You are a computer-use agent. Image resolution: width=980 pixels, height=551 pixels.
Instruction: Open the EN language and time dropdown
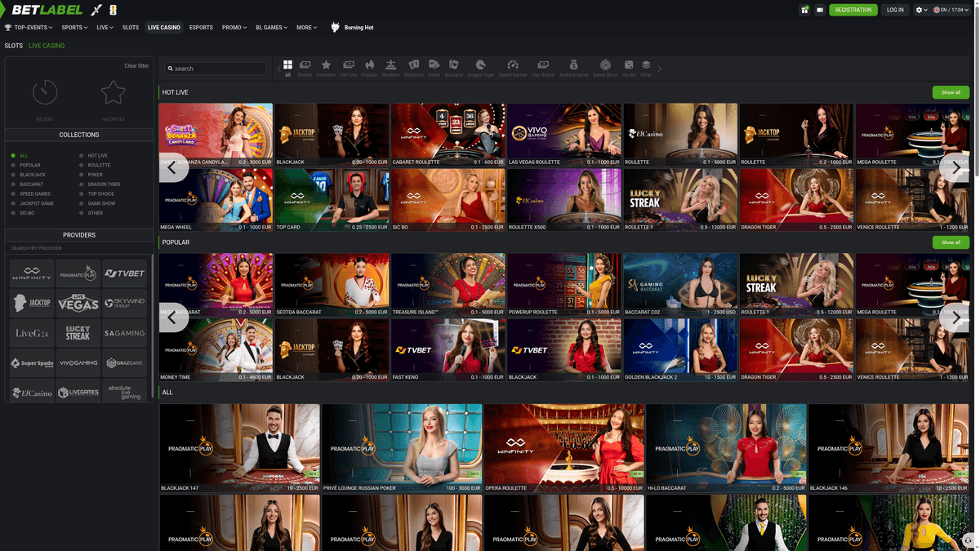951,10
